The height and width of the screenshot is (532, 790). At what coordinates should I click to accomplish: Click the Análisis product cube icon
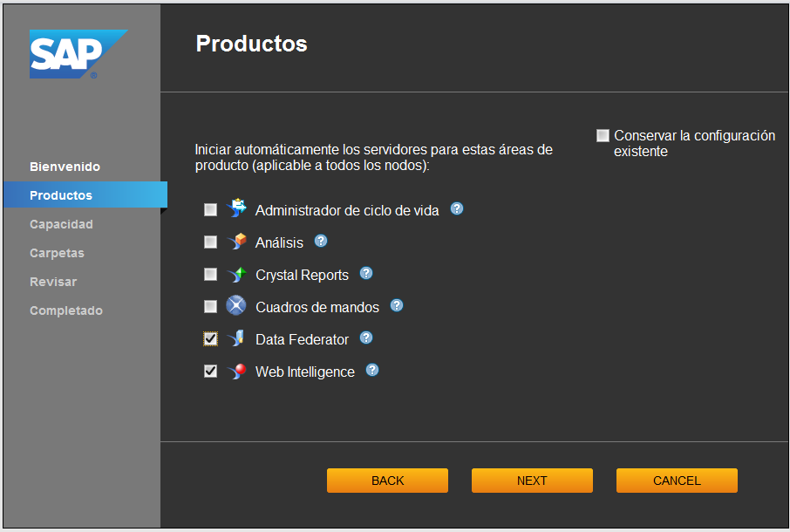[x=236, y=242]
